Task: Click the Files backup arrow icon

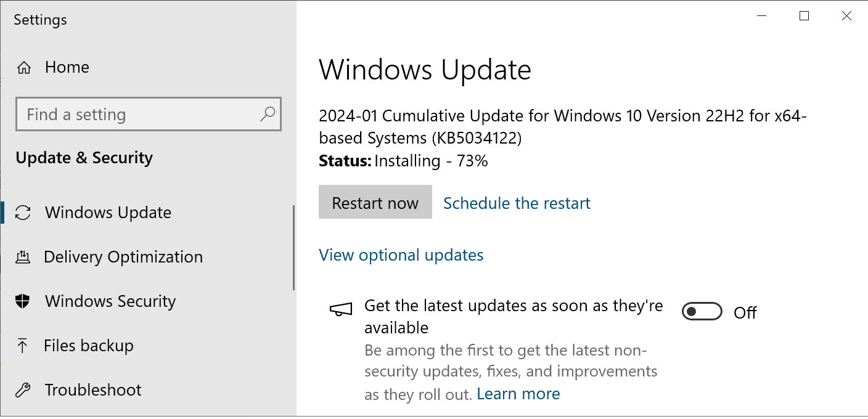Action: (x=23, y=346)
